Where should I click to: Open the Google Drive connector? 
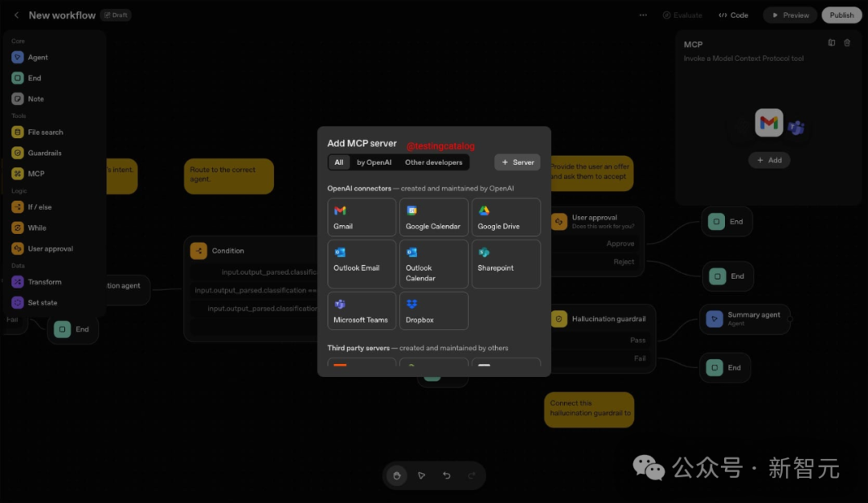(506, 217)
